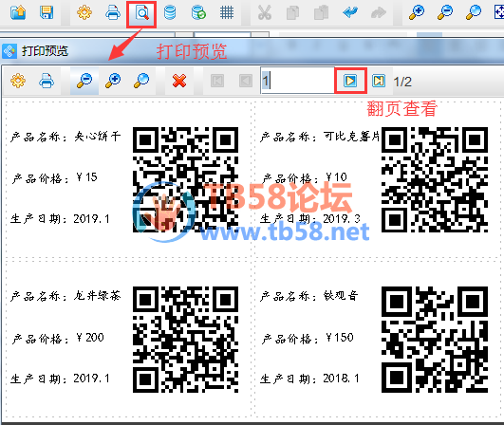Zoom in within print preview window
Viewport: 504px width, 425px height.
tap(113, 81)
